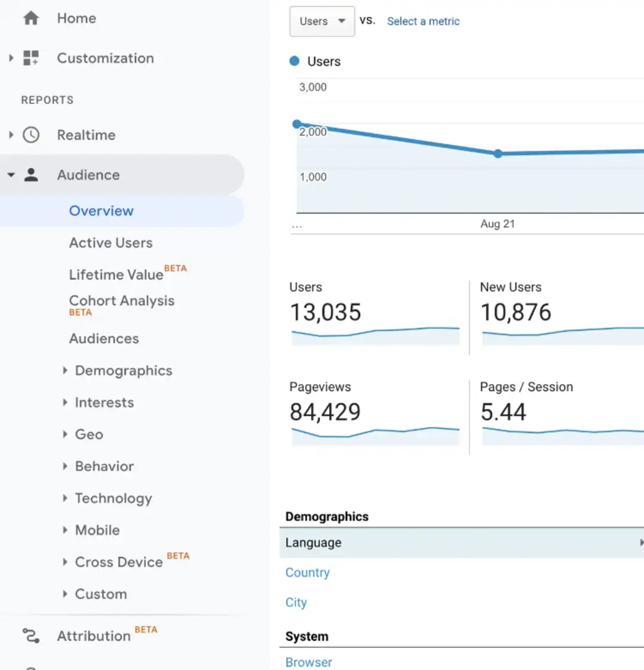The width and height of the screenshot is (644, 670).
Task: Open the Customization menu item
Action: point(106,58)
